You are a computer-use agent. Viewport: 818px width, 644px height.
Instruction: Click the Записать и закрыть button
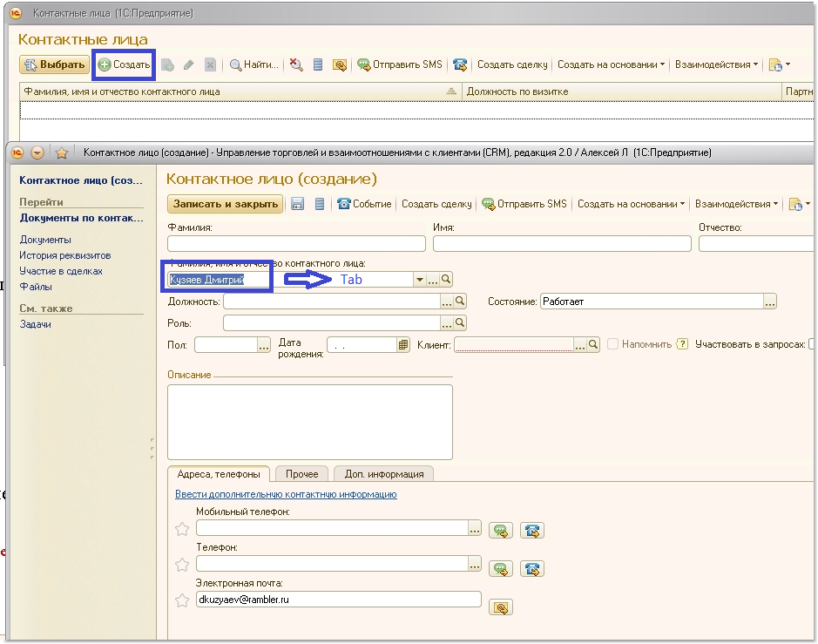tap(226, 204)
